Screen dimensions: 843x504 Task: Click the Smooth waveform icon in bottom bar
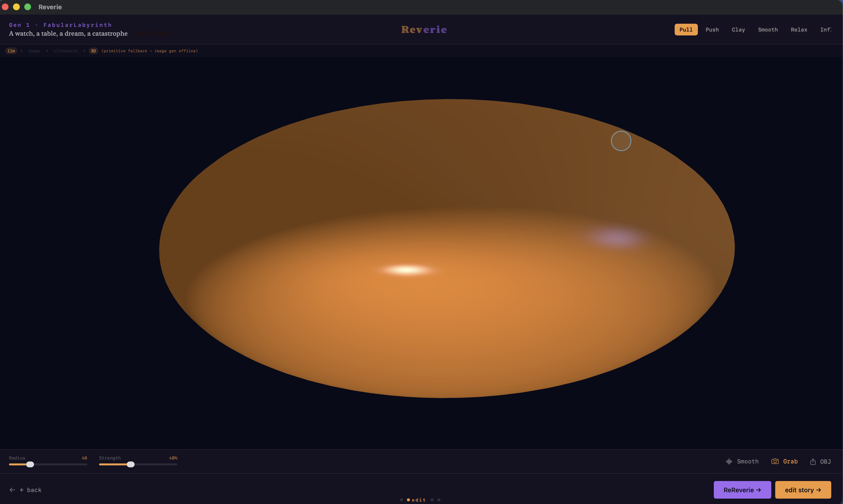click(x=729, y=461)
